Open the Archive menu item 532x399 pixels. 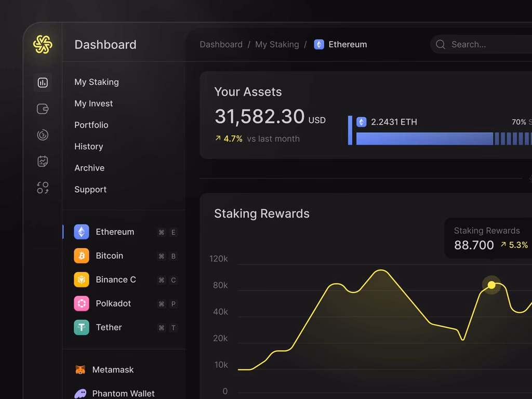tap(89, 168)
